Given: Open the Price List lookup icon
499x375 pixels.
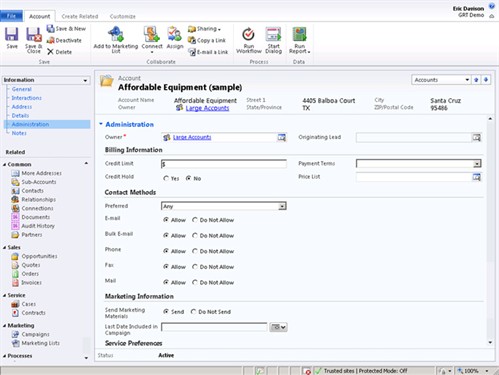Looking at the screenshot, I should (x=477, y=177).
